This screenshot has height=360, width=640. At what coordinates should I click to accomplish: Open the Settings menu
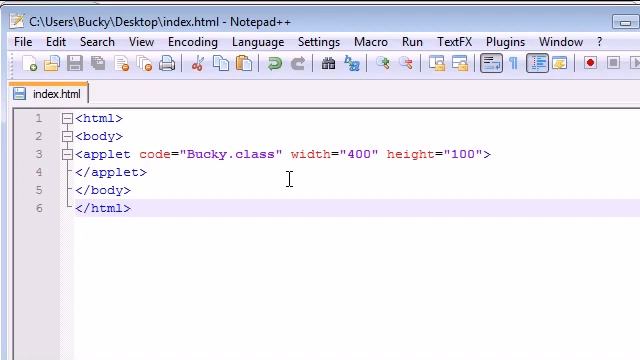pyautogui.click(x=319, y=42)
